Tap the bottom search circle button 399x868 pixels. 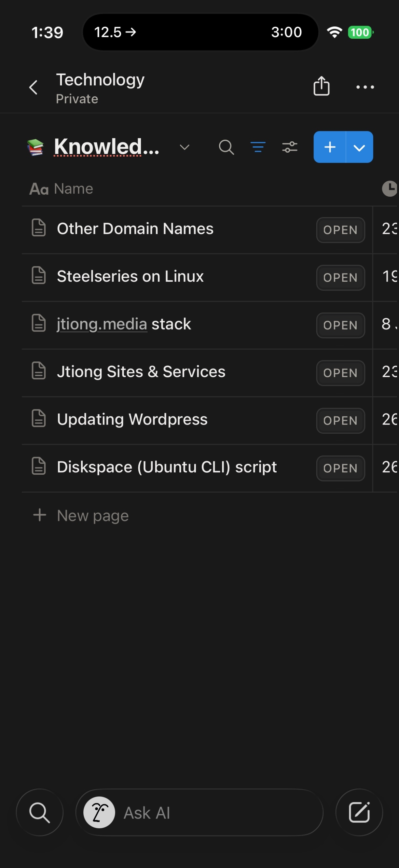(x=40, y=812)
